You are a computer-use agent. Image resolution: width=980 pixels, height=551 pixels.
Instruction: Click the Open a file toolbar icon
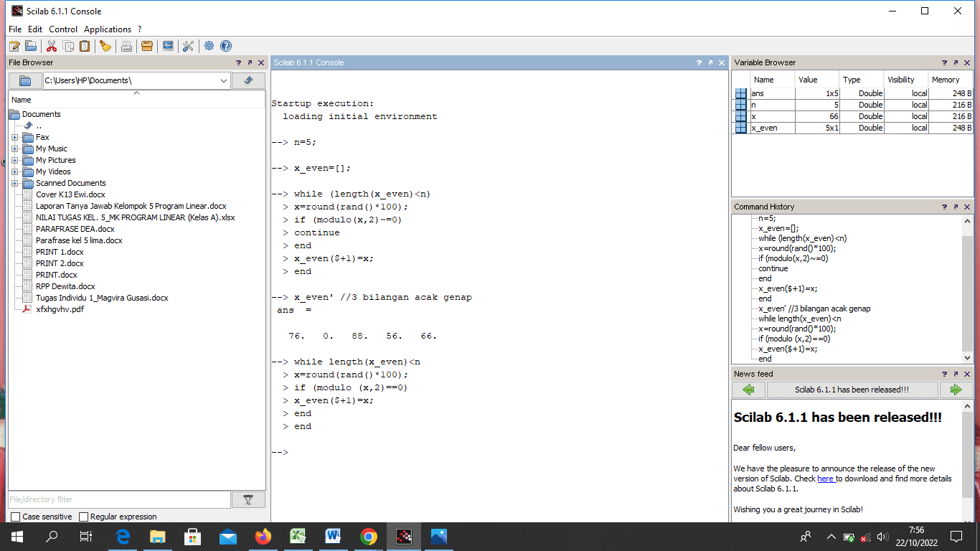(31, 46)
